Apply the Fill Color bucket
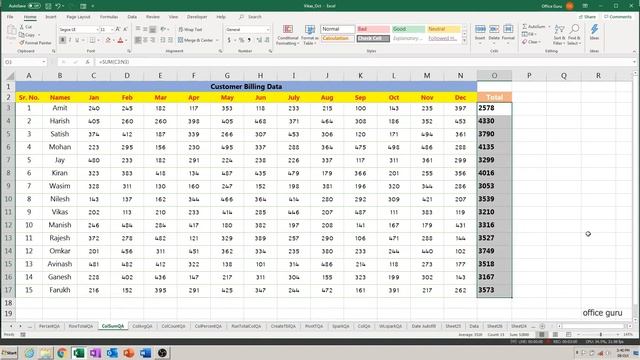Viewport: 640px width, 360px height. coord(108,40)
